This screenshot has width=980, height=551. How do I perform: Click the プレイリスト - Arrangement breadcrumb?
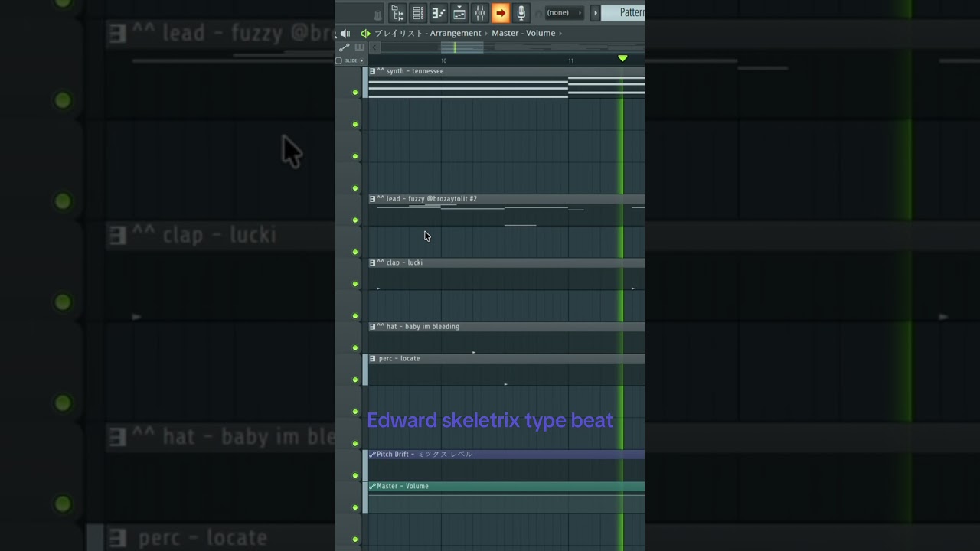428,34
